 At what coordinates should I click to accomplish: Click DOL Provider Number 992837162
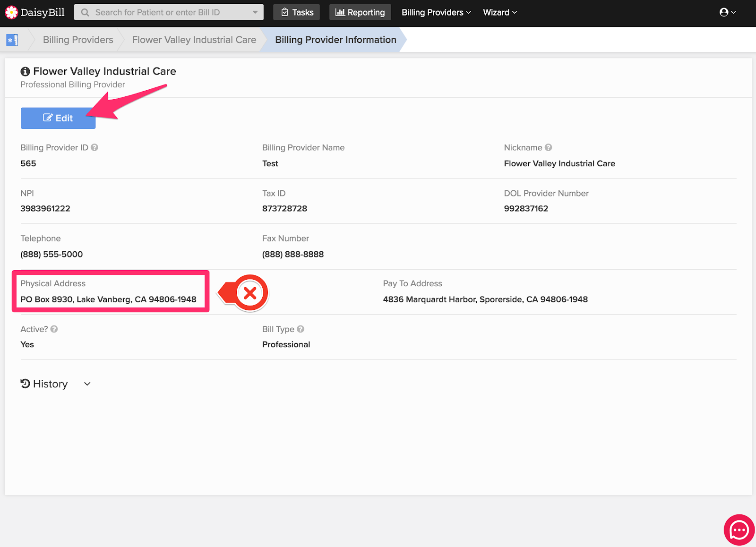click(x=526, y=208)
